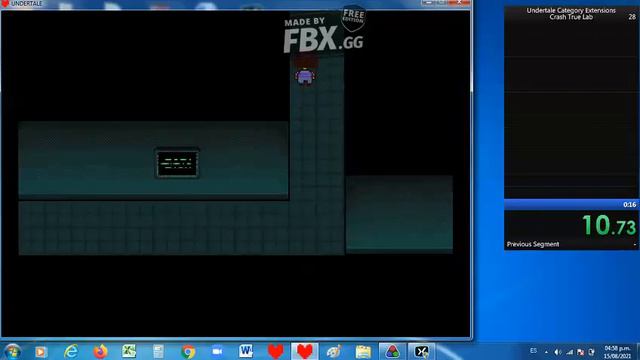Image resolution: width=640 pixels, height=360 pixels.
Task: Open the taskbar clock and date
Action: coord(617,352)
